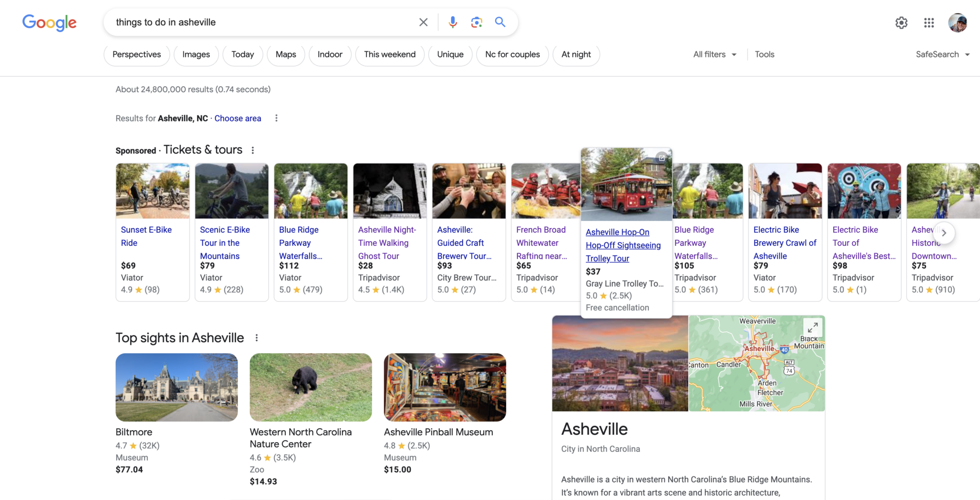Open options next to Results for Asheville, NC
Image resolution: width=980 pixels, height=500 pixels.
(x=277, y=118)
